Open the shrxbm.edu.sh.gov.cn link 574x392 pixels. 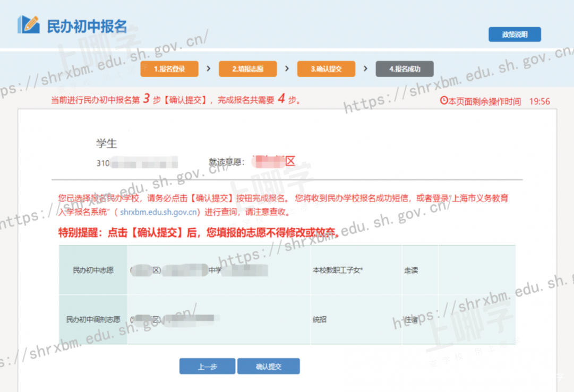pos(159,212)
